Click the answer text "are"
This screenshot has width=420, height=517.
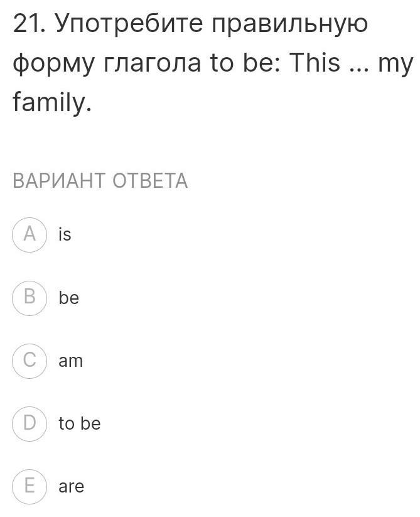tap(71, 487)
